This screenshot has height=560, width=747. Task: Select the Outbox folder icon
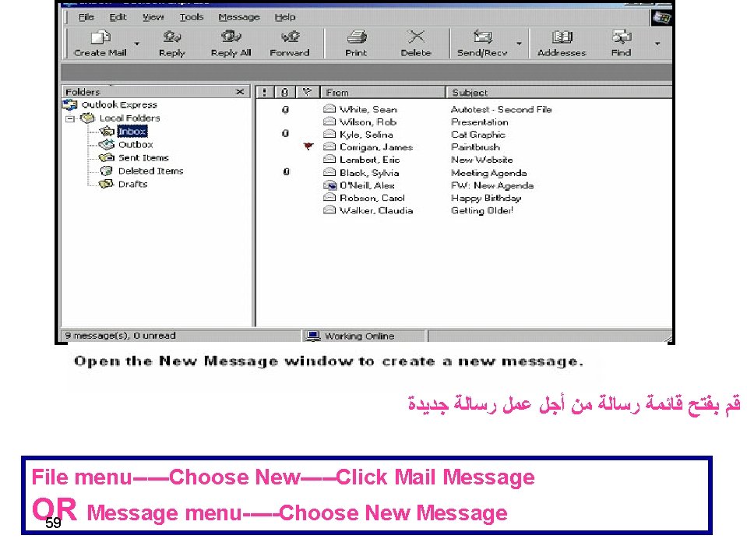tap(107, 144)
